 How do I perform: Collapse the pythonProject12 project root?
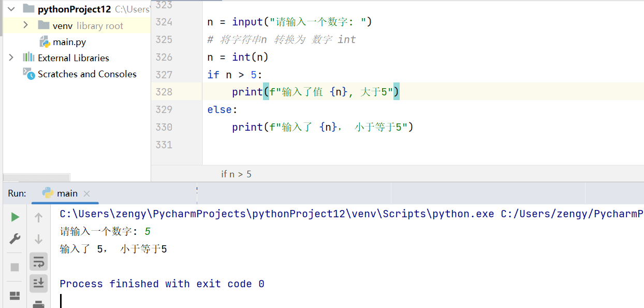pos(11,9)
